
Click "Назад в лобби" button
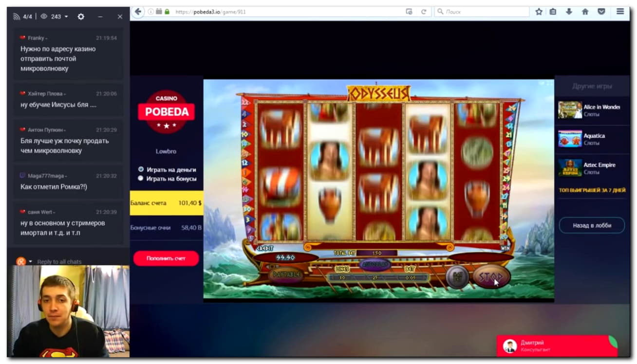click(x=592, y=225)
